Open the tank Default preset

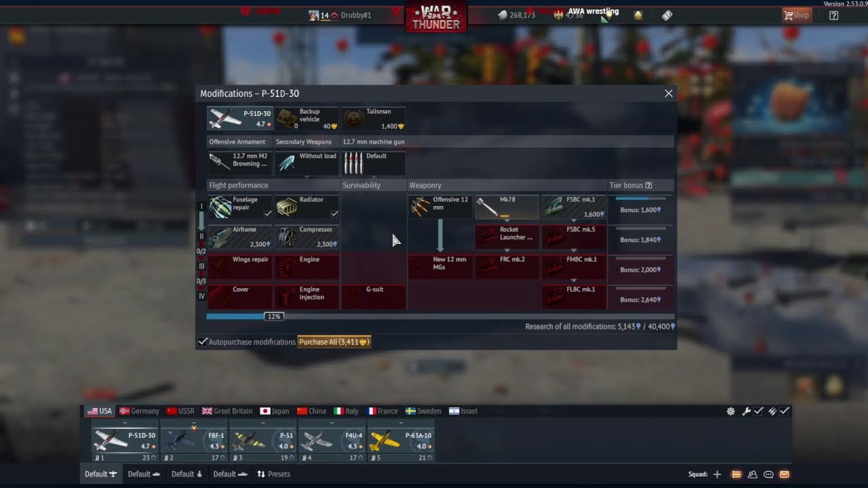[144, 474]
